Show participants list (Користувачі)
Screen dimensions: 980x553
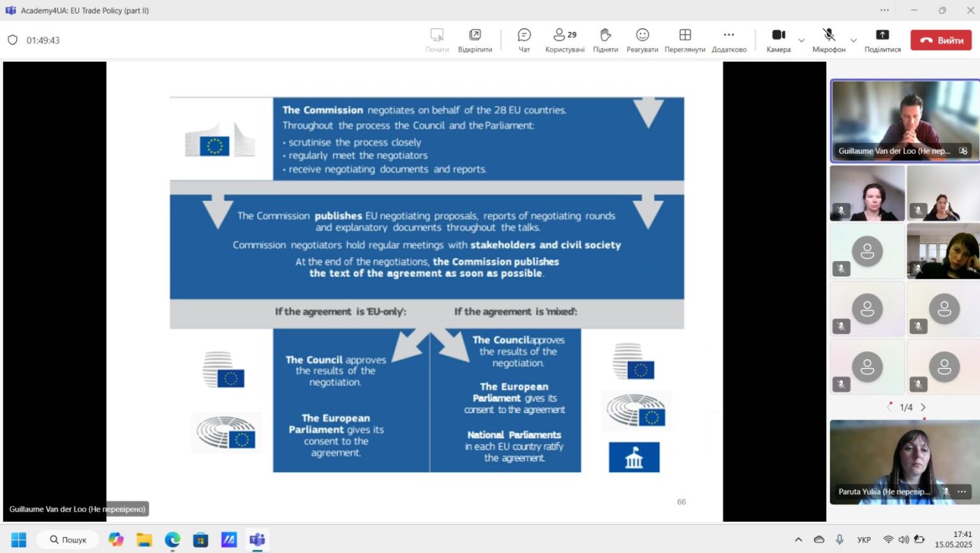click(x=565, y=40)
